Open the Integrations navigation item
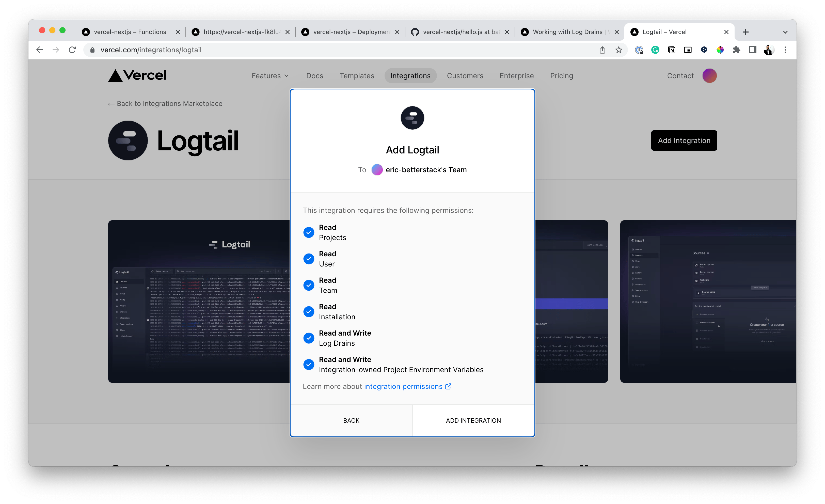The width and height of the screenshot is (825, 504). click(410, 76)
